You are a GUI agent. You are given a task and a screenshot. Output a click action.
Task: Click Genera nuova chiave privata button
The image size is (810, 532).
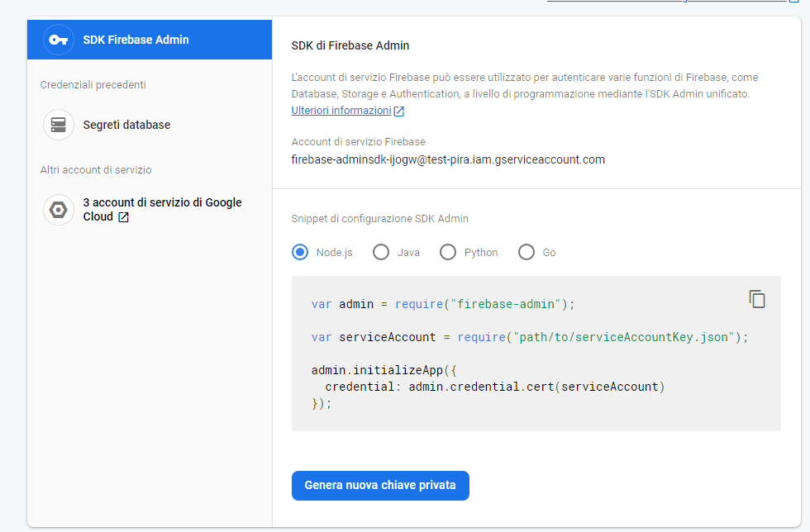380,486
